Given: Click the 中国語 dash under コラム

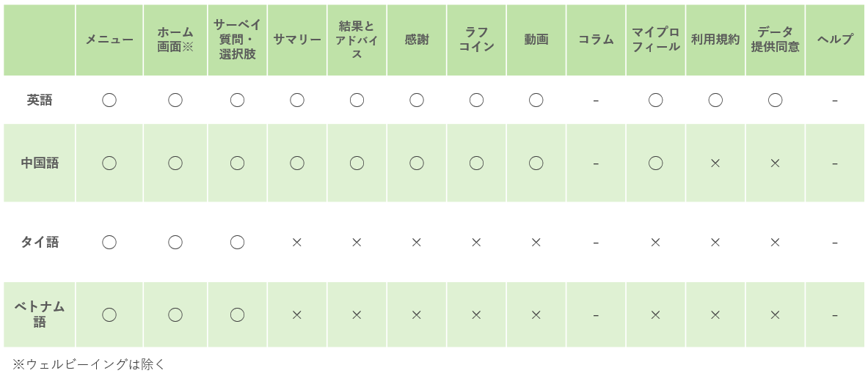Looking at the screenshot, I should [596, 163].
